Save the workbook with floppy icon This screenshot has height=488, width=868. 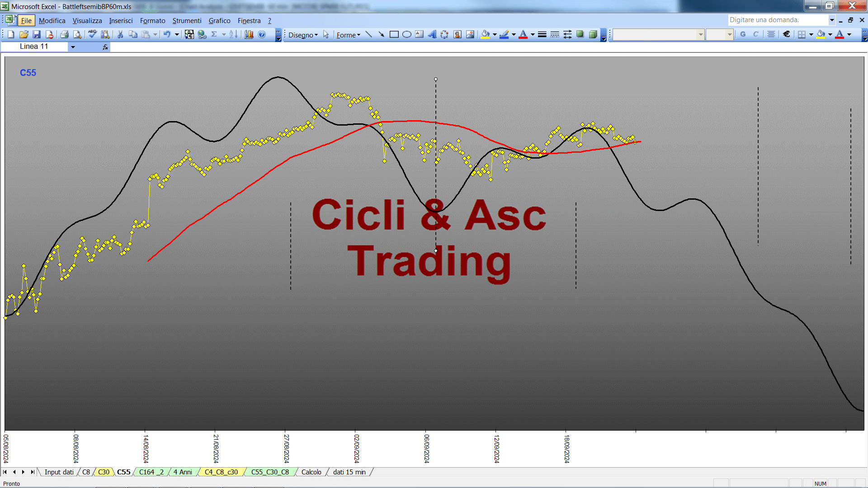37,34
